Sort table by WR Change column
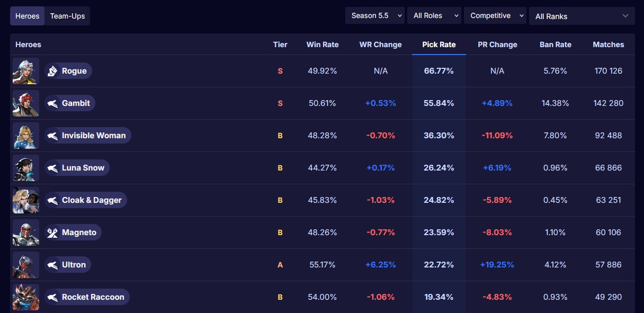 (381, 44)
